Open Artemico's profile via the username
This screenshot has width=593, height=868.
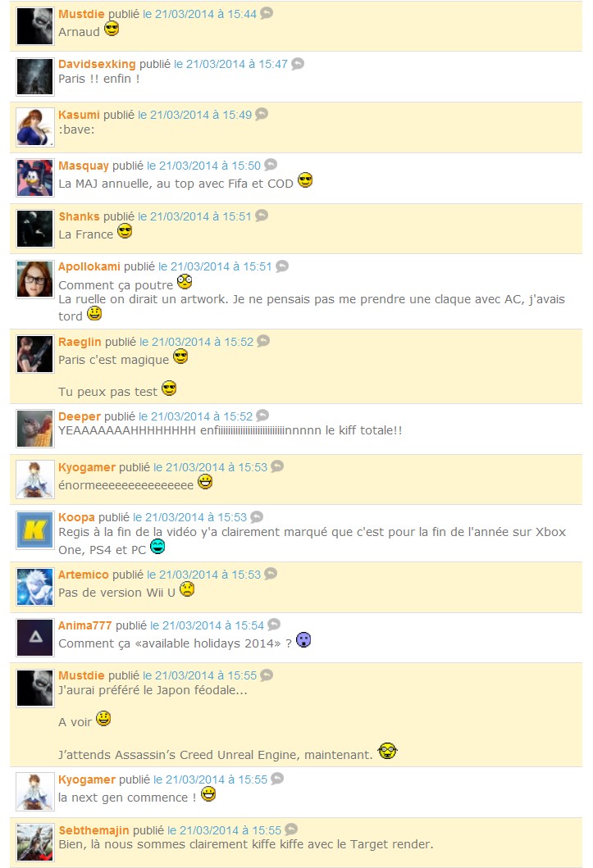[84, 575]
